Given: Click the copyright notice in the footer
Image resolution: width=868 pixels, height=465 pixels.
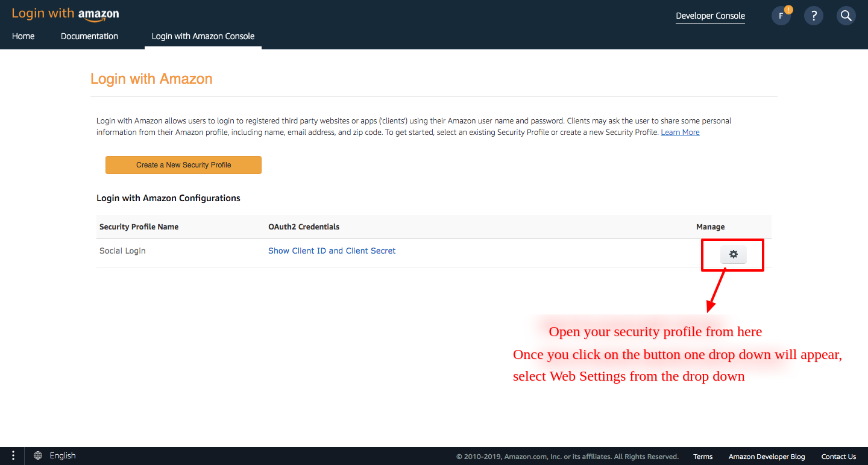Looking at the screenshot, I should (567, 457).
